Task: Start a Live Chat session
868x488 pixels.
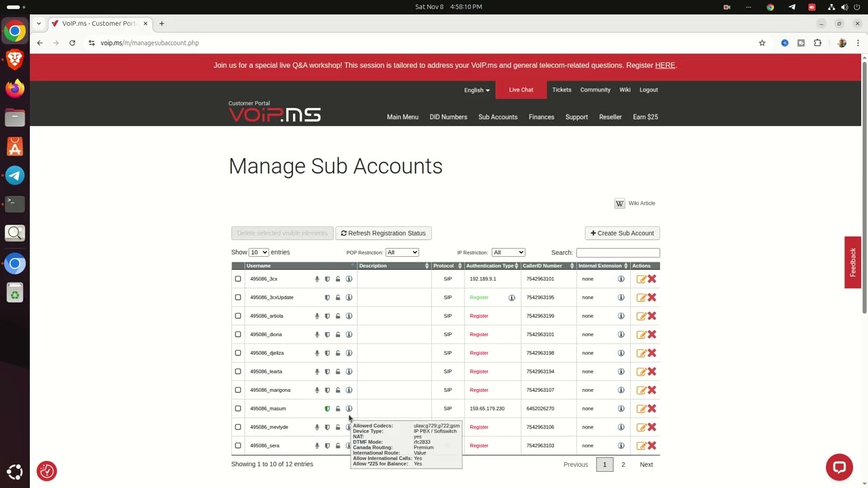Action: (521, 90)
